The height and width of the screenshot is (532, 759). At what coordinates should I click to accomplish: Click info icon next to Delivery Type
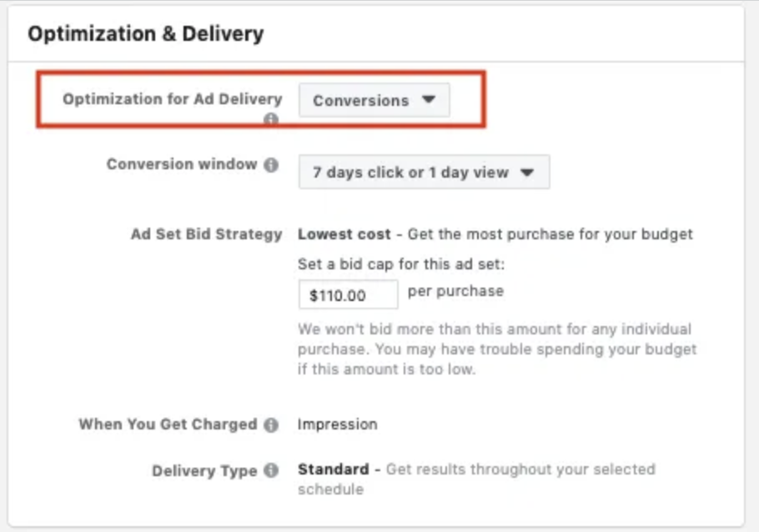[271, 471]
